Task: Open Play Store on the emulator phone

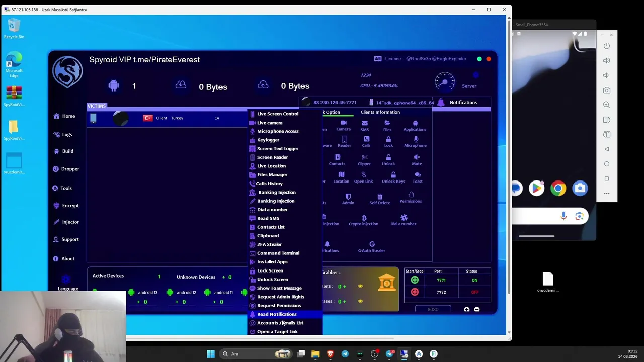Action: (536, 188)
